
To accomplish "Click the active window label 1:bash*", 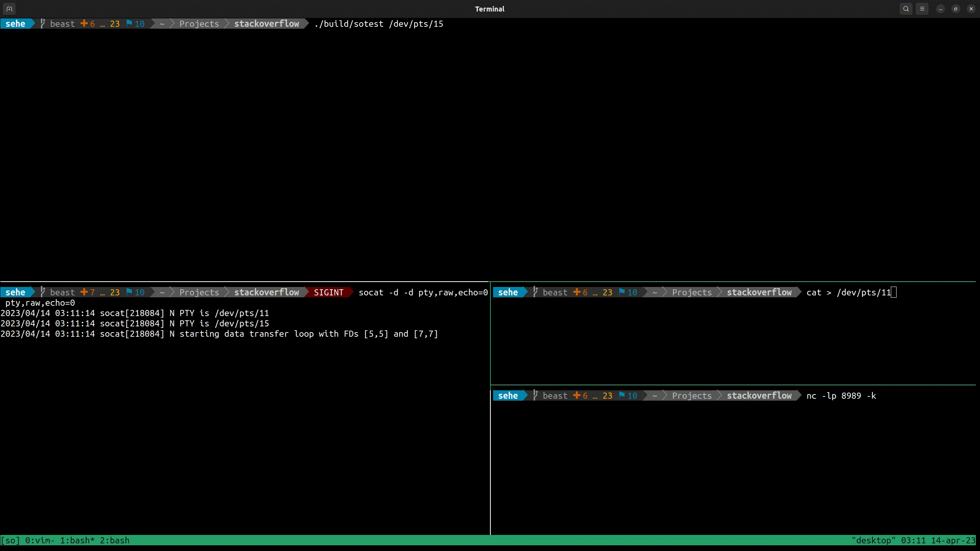I will (77, 540).
